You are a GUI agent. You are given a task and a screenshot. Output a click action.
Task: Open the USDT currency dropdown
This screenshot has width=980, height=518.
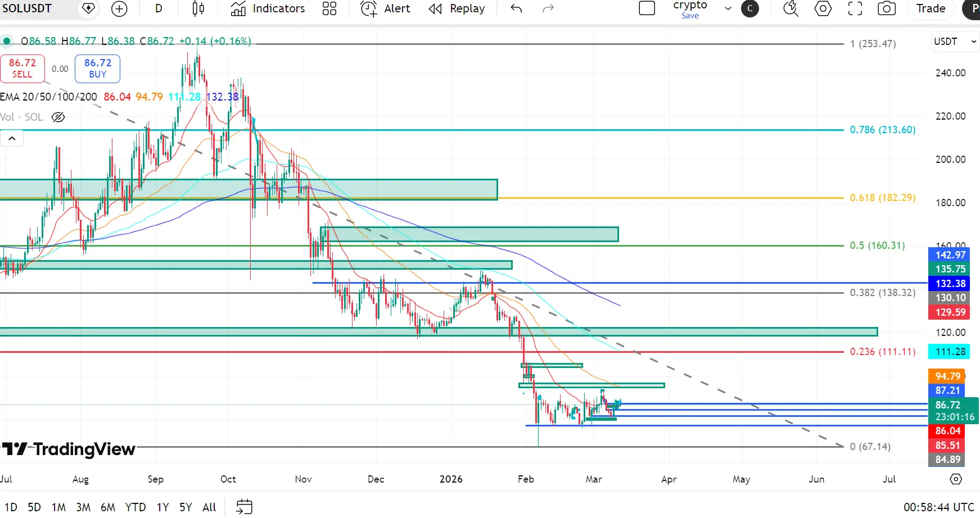tap(955, 42)
